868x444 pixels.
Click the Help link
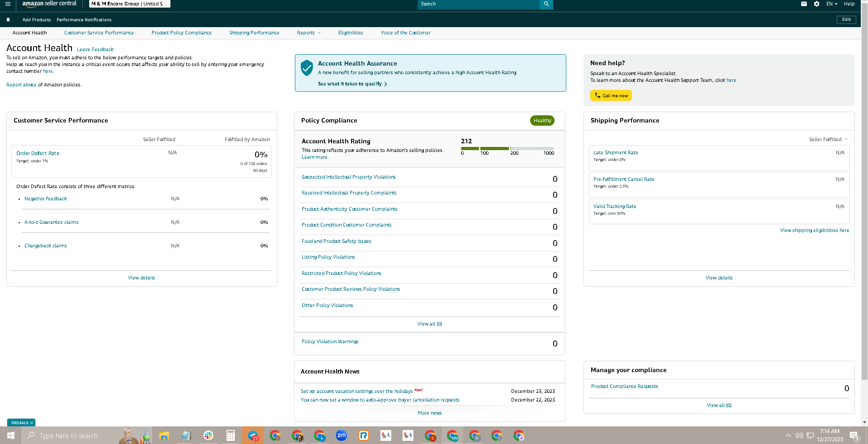coord(849,4)
